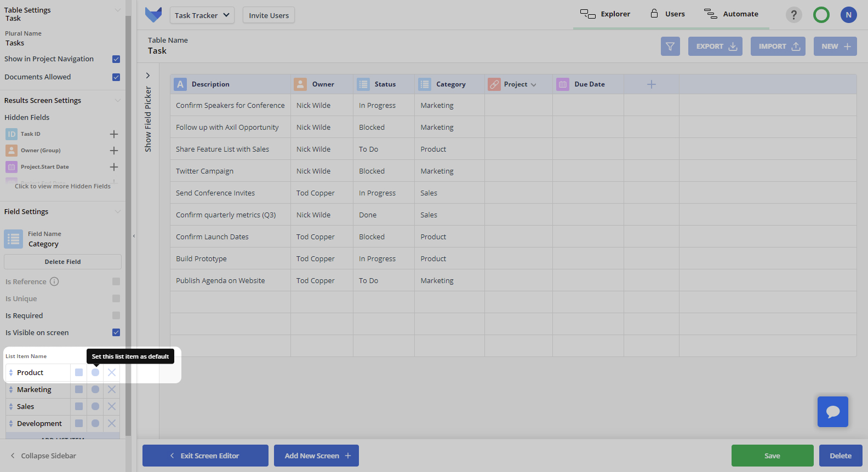868x472 pixels.
Task: Switch to the Users tab
Action: (x=667, y=14)
